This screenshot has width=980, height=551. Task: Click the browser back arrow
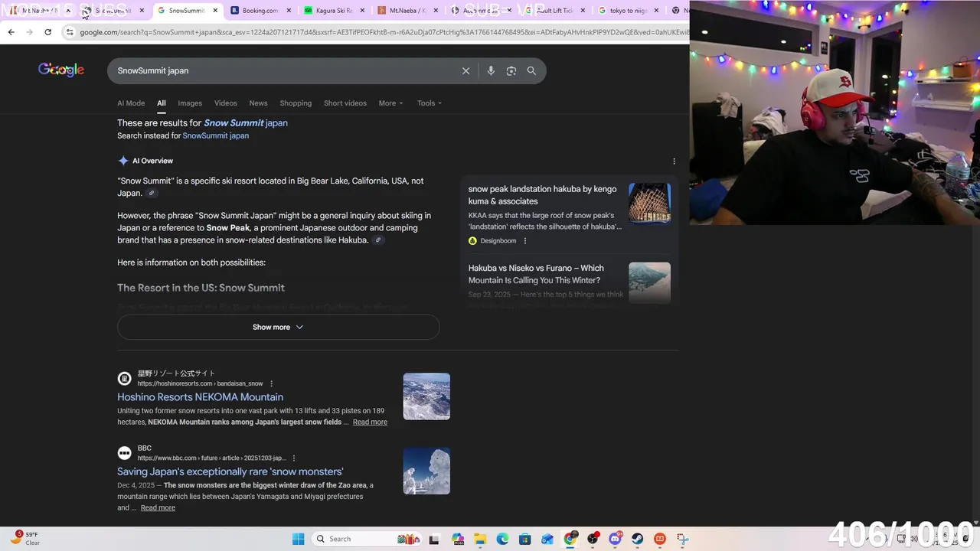tap(11, 32)
